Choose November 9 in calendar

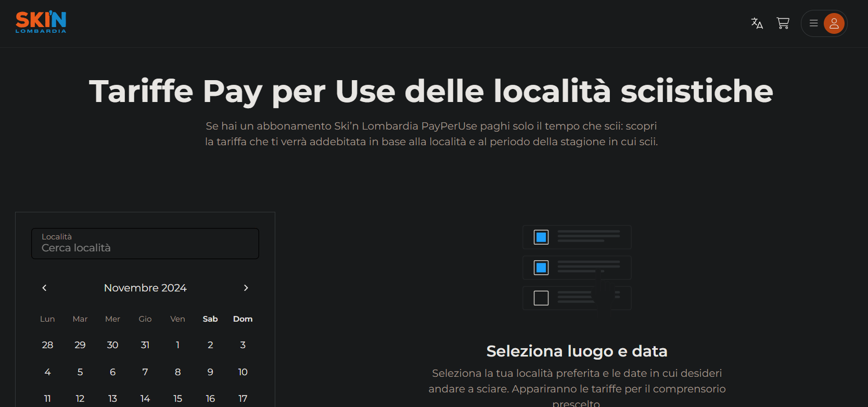coord(210,372)
